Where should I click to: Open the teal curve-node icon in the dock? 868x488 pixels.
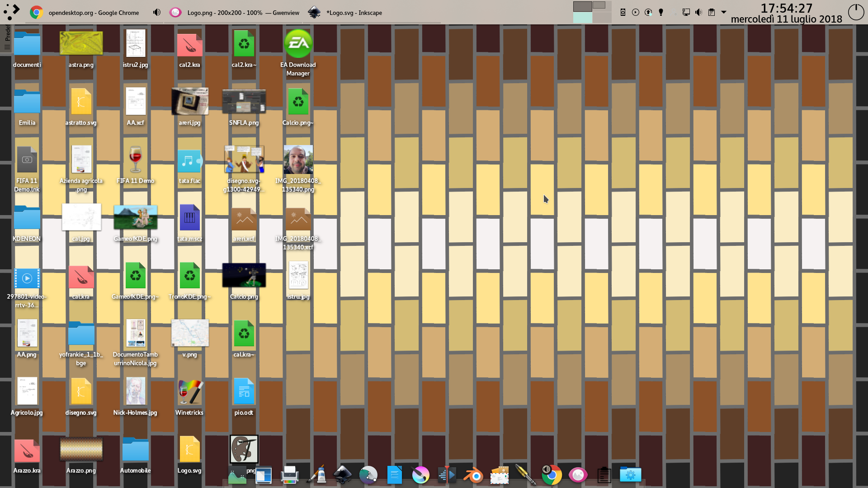368,475
